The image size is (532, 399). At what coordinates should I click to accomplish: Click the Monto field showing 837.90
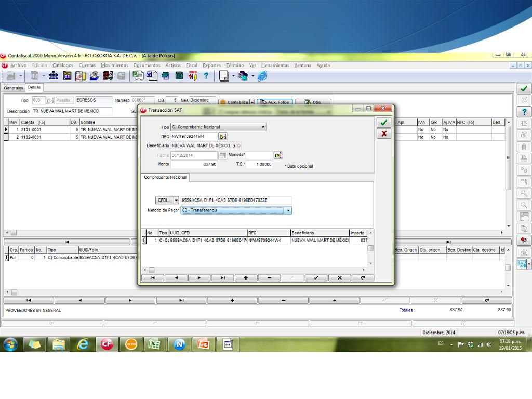194,164
